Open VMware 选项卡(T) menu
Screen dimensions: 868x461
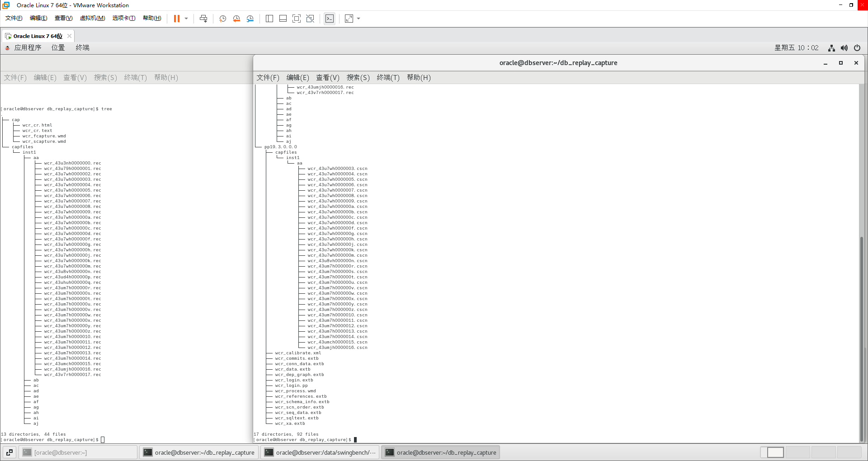click(124, 18)
